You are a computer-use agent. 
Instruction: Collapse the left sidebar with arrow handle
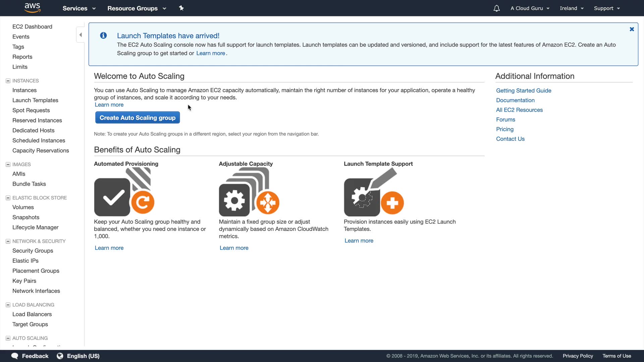tap(80, 35)
